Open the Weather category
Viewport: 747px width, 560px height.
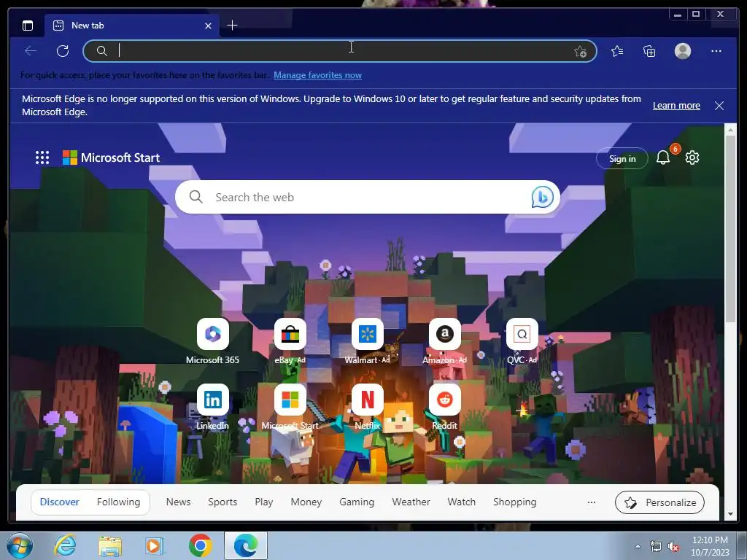pos(411,502)
